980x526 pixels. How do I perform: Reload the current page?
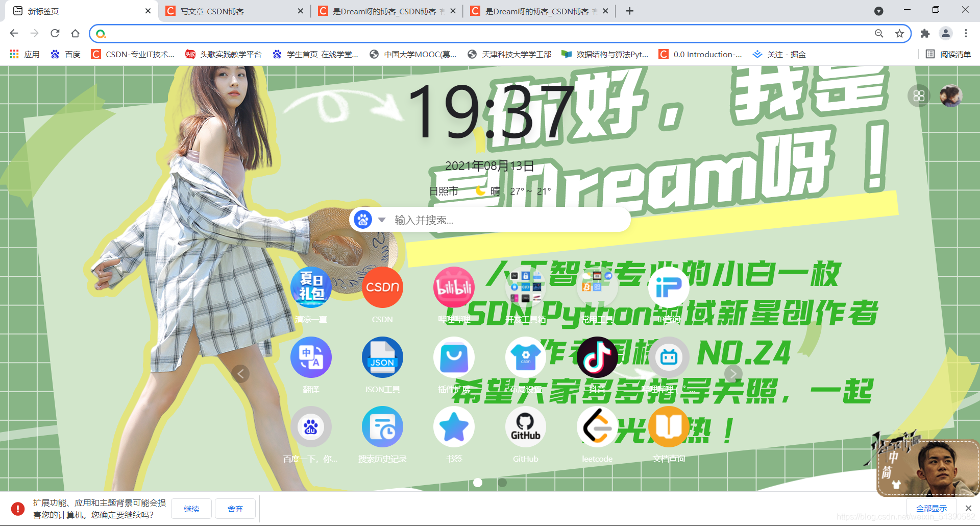pos(55,34)
